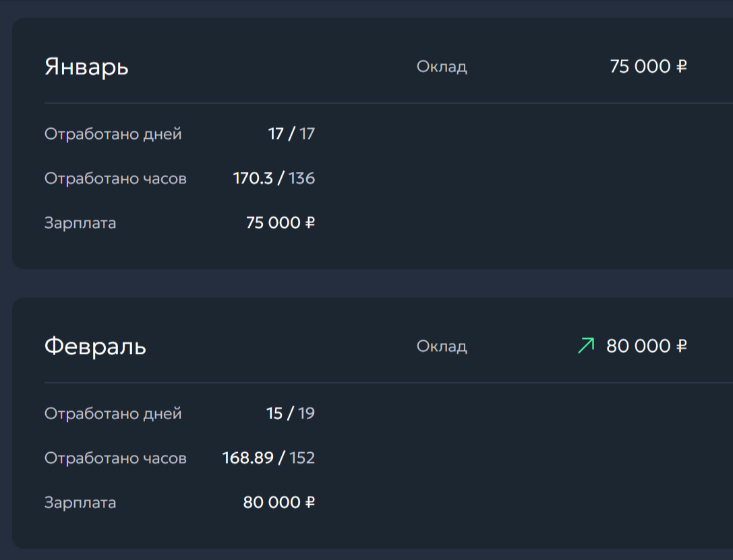Select the 75 000 ₽ Оклад amount for Январь
This screenshot has height=560, width=733.
(648, 67)
